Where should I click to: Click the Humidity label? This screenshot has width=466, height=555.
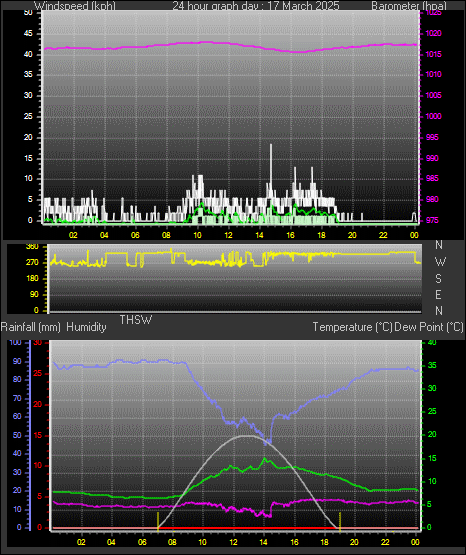86,327
